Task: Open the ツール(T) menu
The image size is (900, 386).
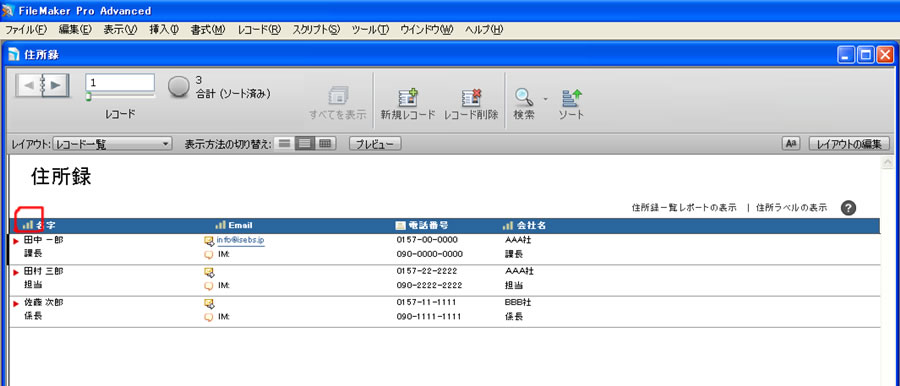Action: point(370,30)
